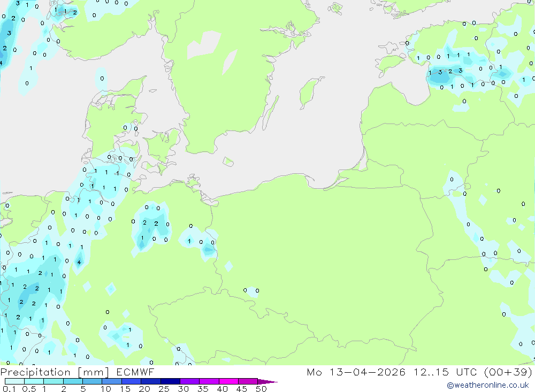The width and height of the screenshot is (535, 392).
Task: Click the 25–30 mm navy legend segment
Action: coord(170,381)
